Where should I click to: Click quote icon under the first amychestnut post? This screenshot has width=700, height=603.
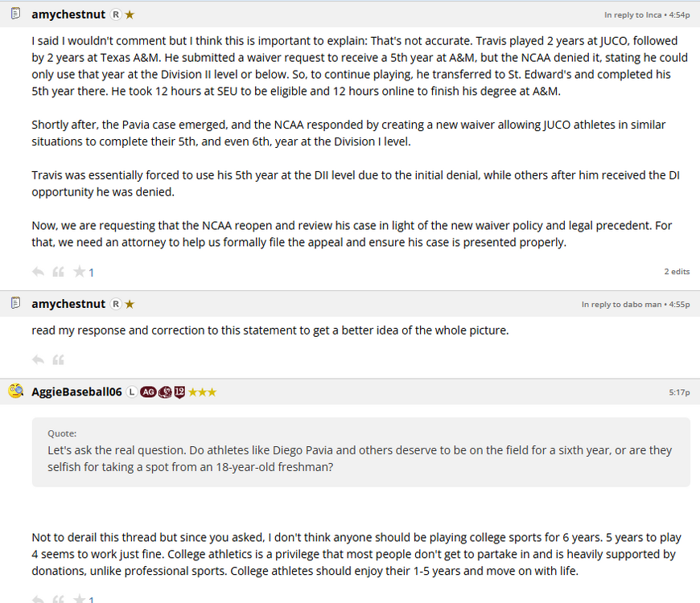coord(58,272)
